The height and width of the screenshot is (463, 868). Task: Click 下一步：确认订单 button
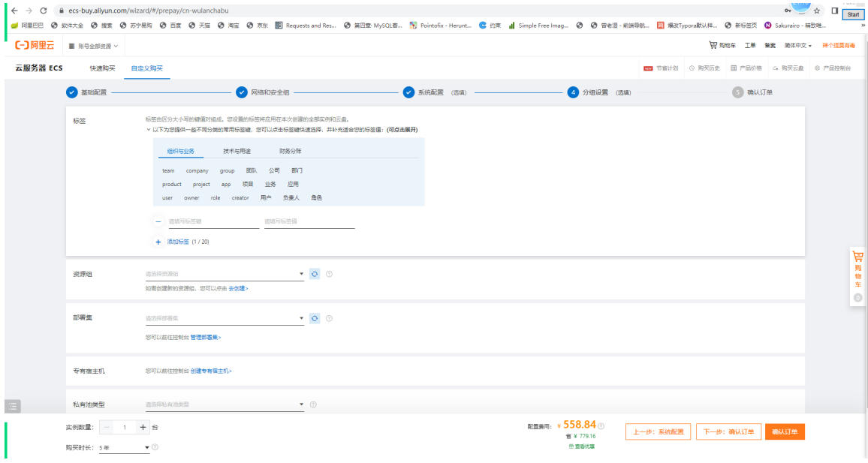coord(728,431)
